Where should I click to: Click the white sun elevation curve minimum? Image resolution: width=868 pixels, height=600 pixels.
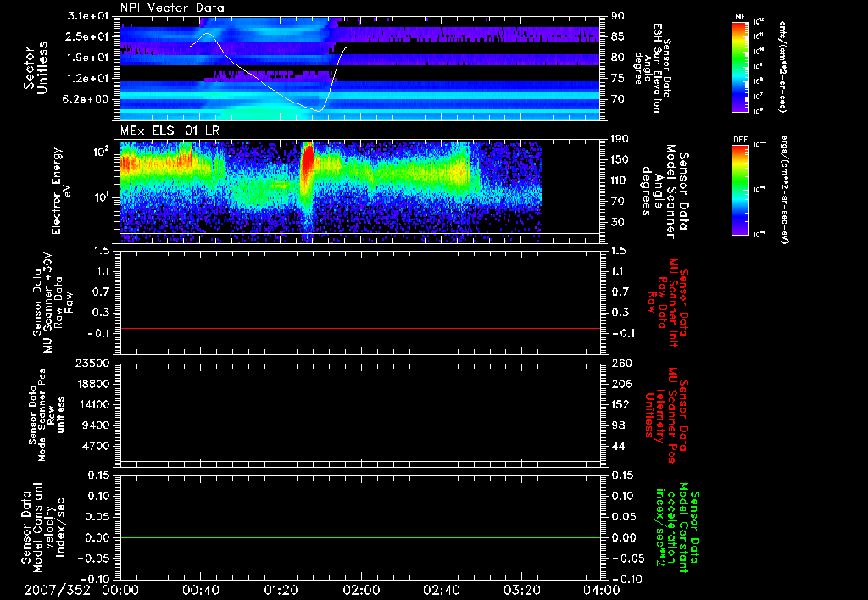[x=319, y=111]
